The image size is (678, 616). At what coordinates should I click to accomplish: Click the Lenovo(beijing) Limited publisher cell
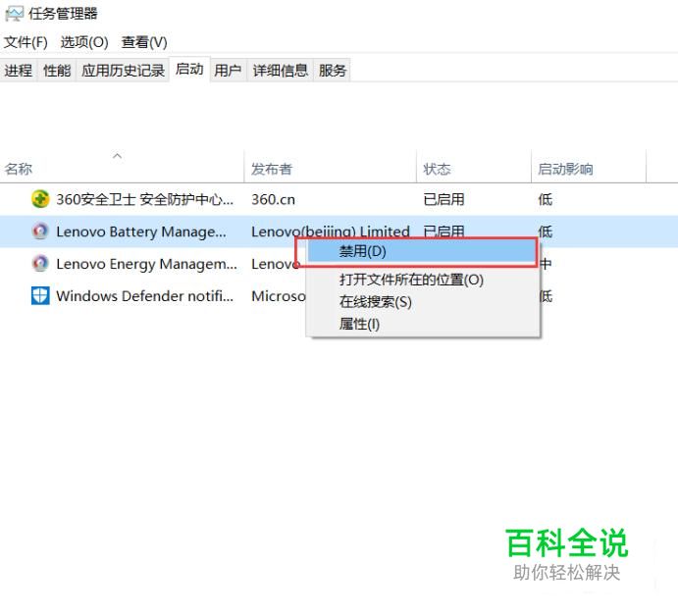pyautogui.click(x=331, y=231)
